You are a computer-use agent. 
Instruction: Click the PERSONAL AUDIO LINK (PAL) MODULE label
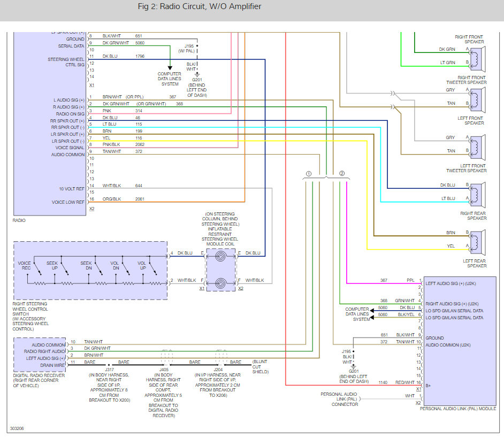pos(457,409)
